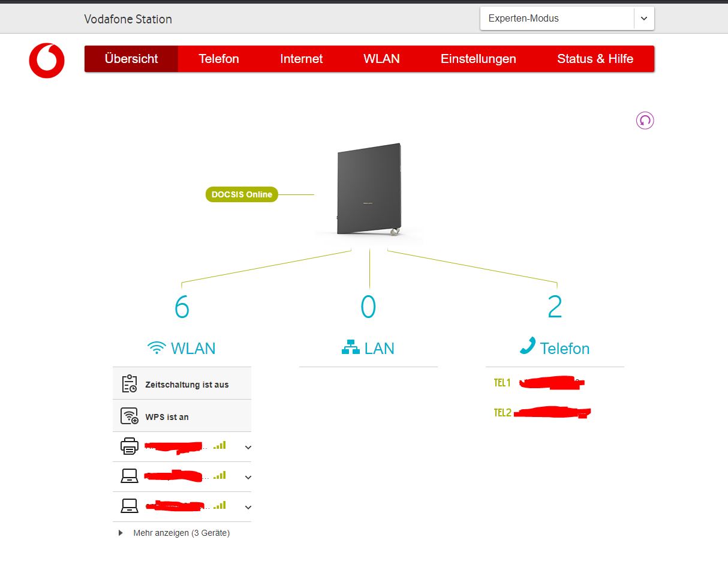Switch to the WLAN tab
Viewport: 728px width, 564px height.
381,59
